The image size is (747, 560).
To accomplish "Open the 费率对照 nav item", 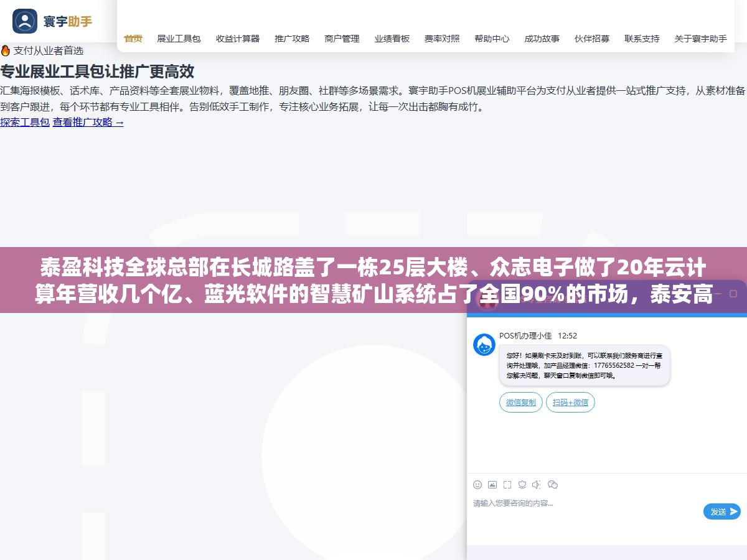I will click(442, 39).
